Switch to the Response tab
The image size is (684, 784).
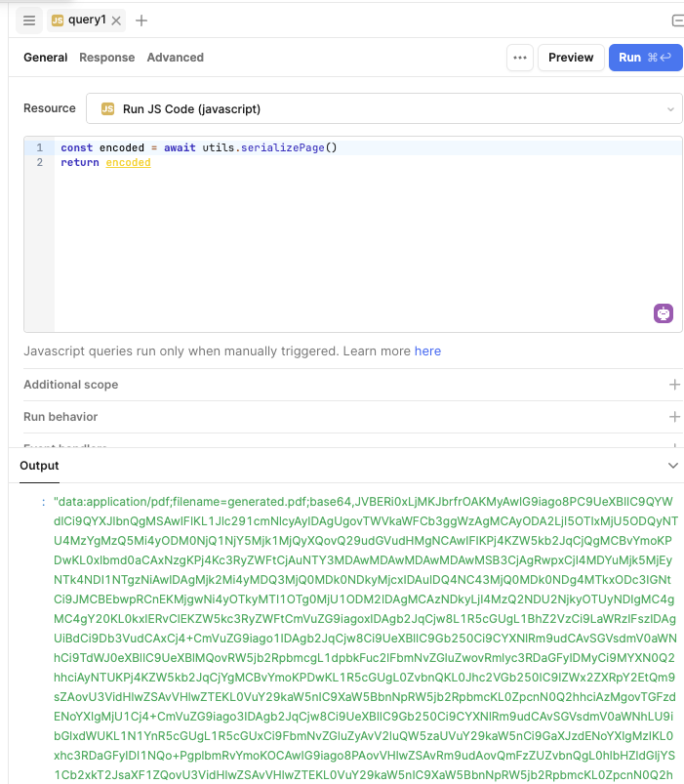point(106,58)
